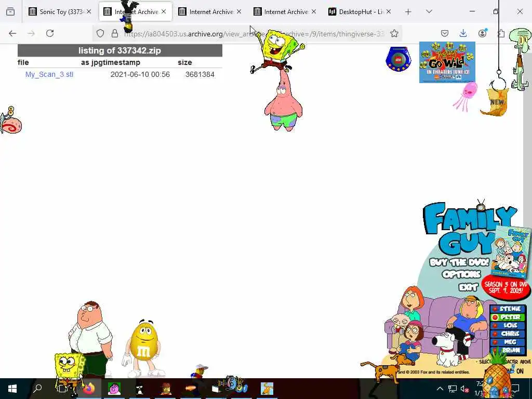532x399 pixels.
Task: Open the Firefox downloads panel
Action: 463,33
